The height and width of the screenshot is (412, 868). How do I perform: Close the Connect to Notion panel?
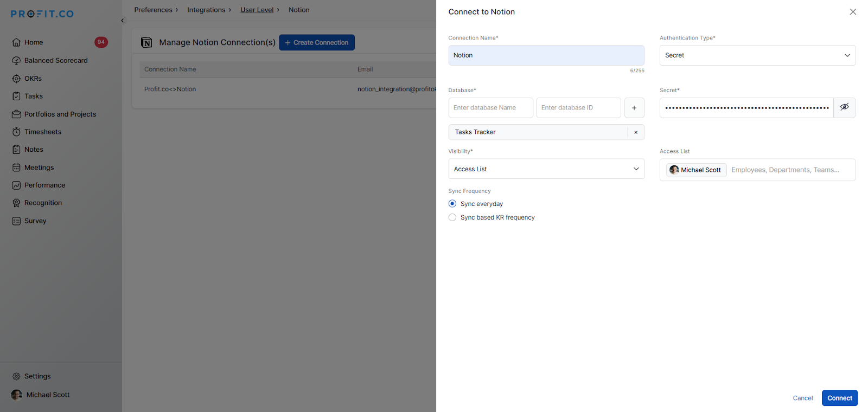853,12
